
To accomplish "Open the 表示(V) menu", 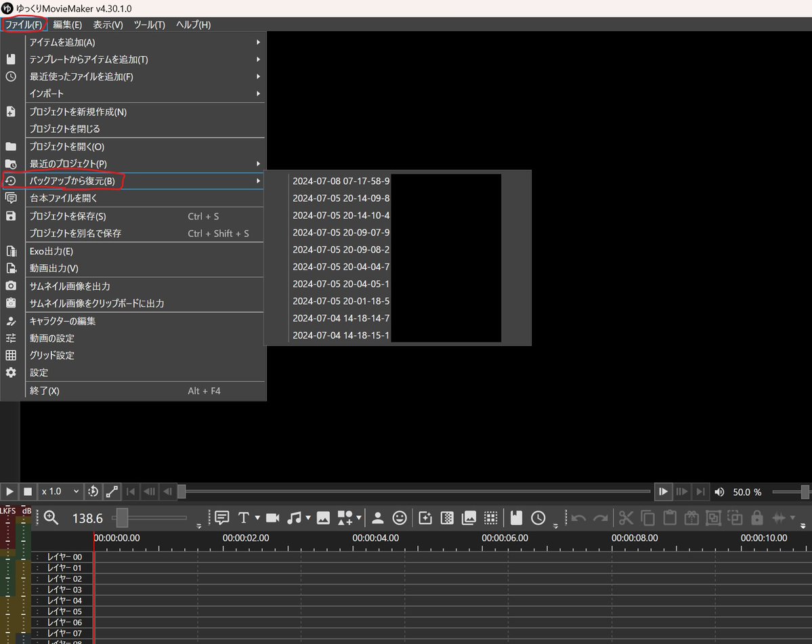I will (108, 24).
